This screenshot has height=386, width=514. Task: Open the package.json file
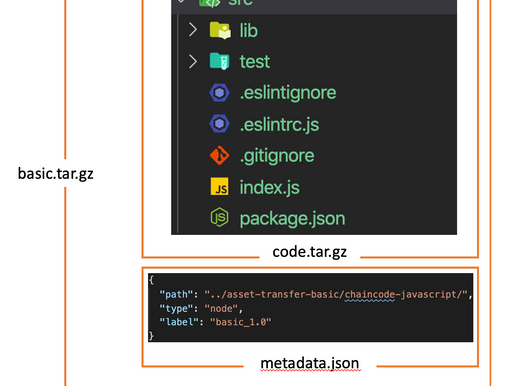coord(292,219)
